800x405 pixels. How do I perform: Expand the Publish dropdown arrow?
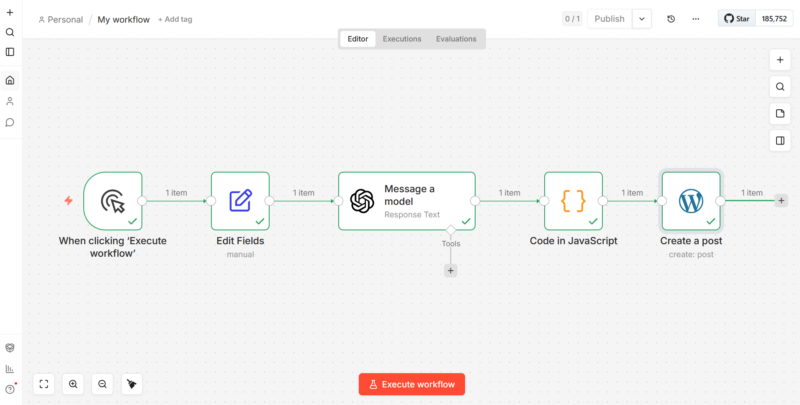tap(641, 19)
